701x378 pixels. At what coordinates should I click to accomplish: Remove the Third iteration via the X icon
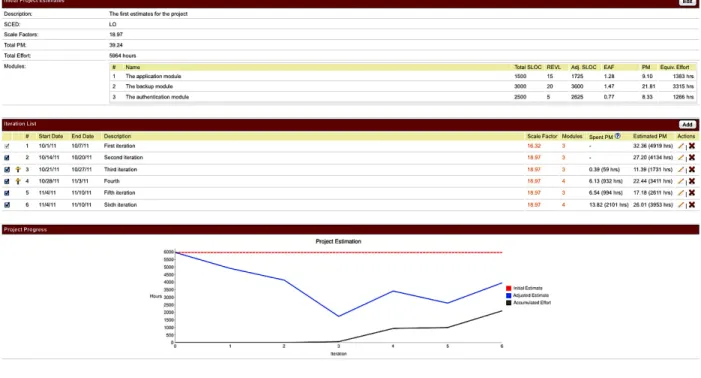(692, 170)
